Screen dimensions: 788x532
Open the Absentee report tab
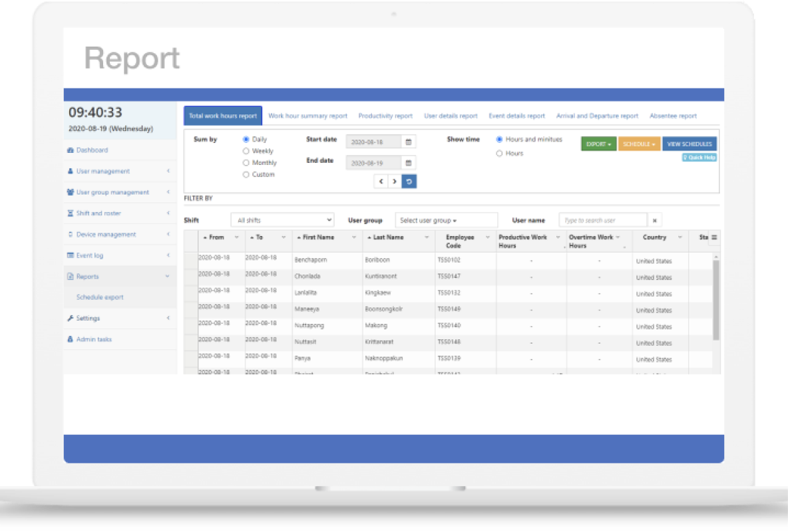point(673,116)
